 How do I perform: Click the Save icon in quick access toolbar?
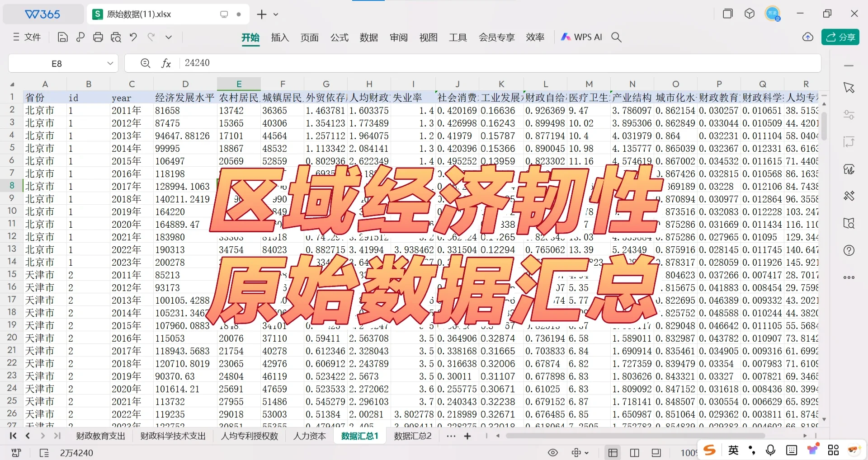click(x=62, y=37)
